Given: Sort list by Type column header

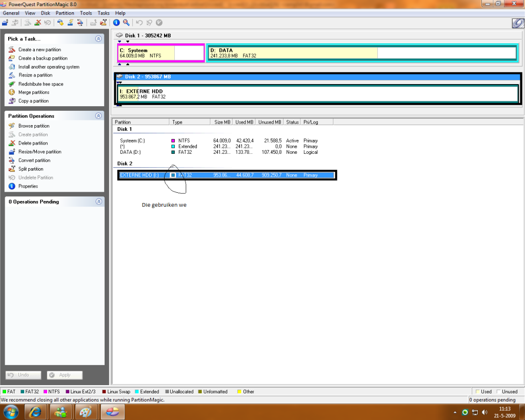Looking at the screenshot, I should (x=190, y=122).
